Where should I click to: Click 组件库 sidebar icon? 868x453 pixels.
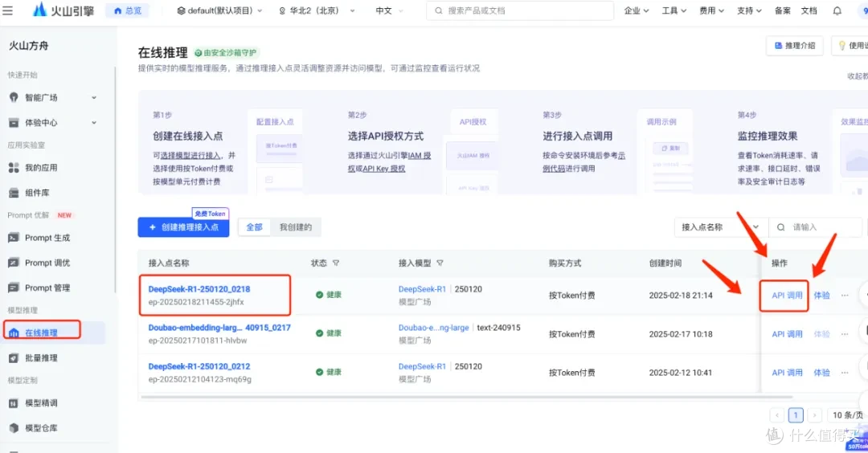(14, 193)
